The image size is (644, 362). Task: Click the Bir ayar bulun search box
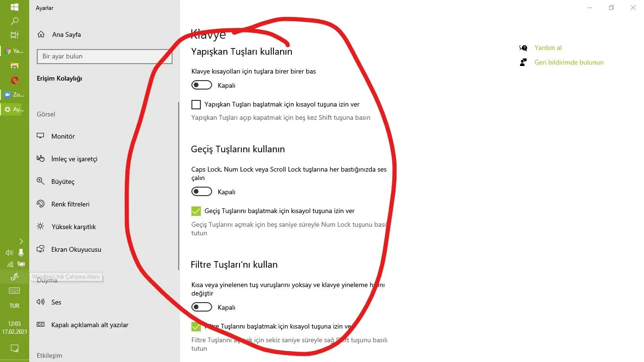click(x=105, y=57)
